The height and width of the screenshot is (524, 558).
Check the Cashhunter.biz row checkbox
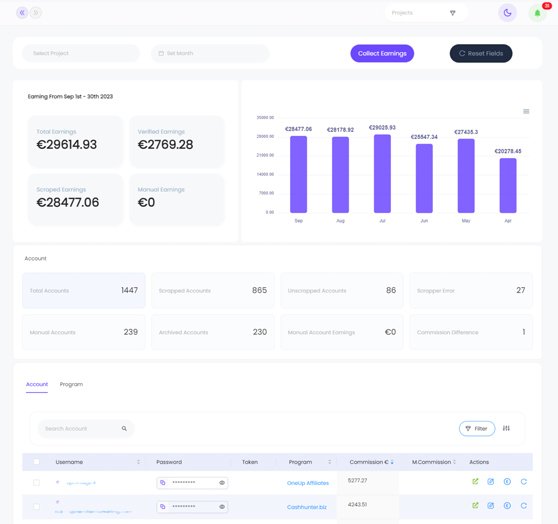click(x=36, y=507)
